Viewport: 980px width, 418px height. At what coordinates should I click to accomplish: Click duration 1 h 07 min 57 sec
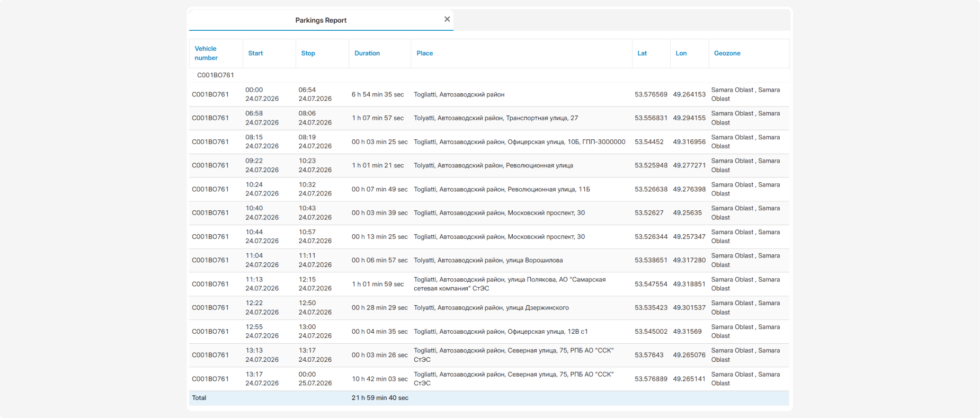pos(378,118)
